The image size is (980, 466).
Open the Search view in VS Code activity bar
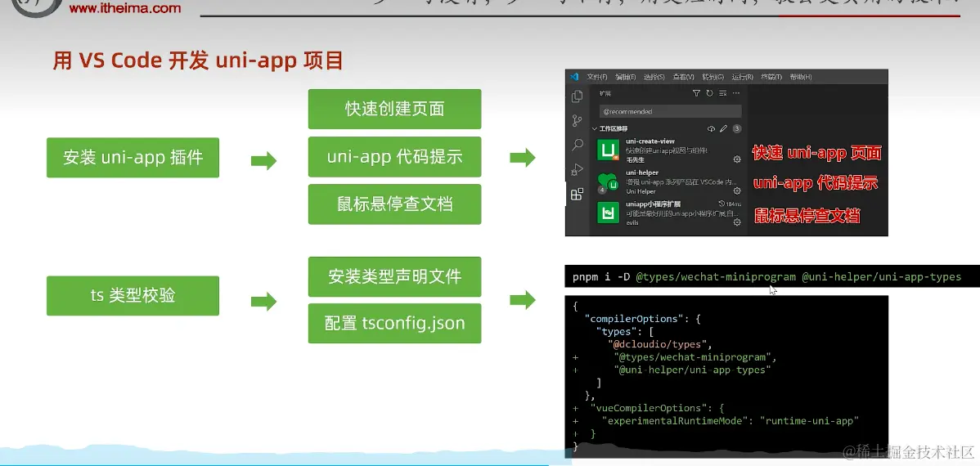pos(578,145)
